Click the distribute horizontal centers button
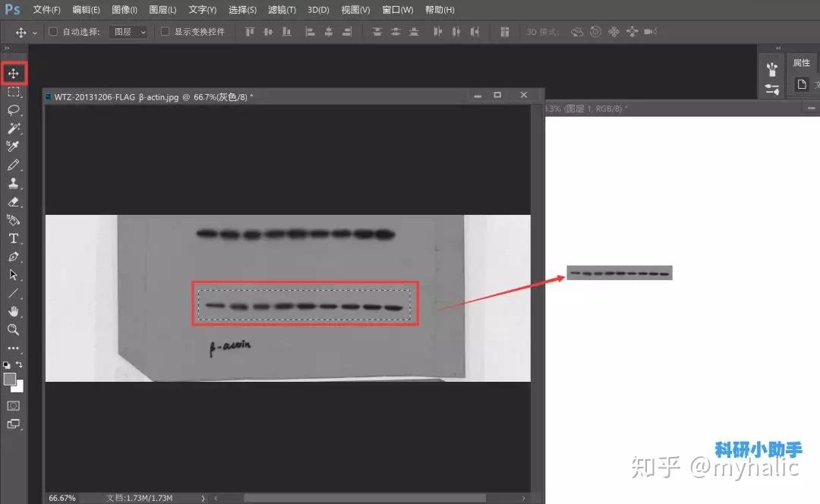Screen dimensions: 820x504 coord(455,31)
